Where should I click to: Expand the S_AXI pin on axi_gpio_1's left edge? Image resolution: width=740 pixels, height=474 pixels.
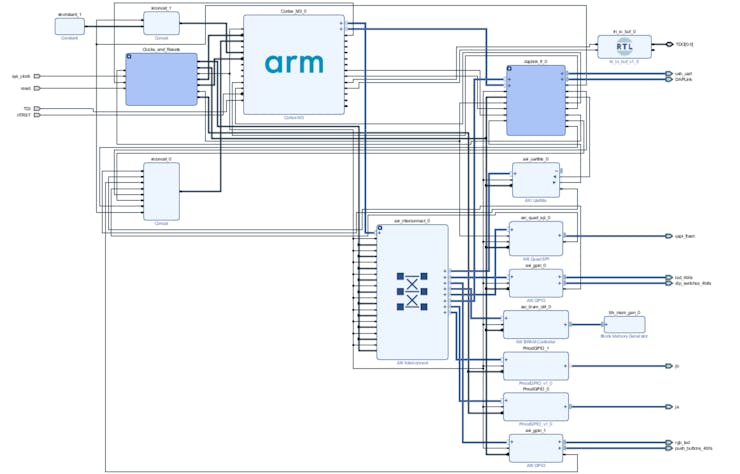[512, 442]
